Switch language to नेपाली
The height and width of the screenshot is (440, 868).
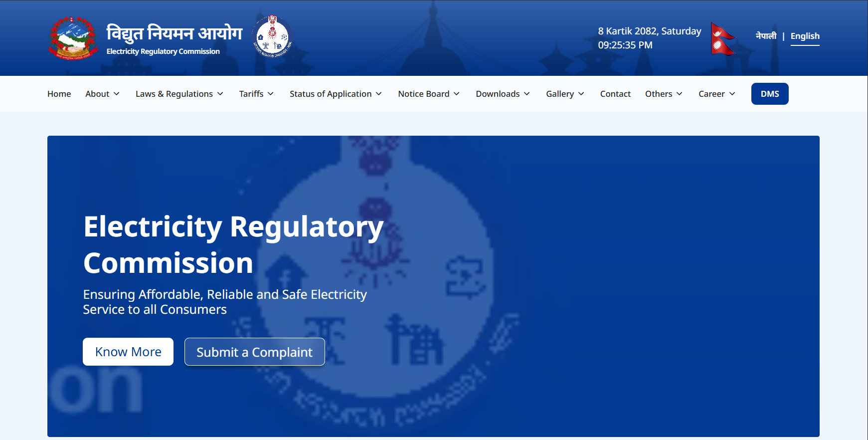[x=766, y=36]
